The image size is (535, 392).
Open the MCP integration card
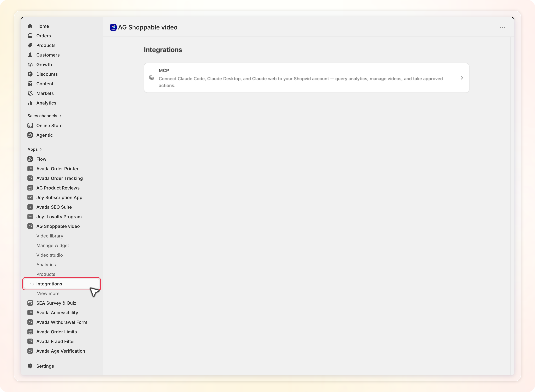tap(306, 78)
